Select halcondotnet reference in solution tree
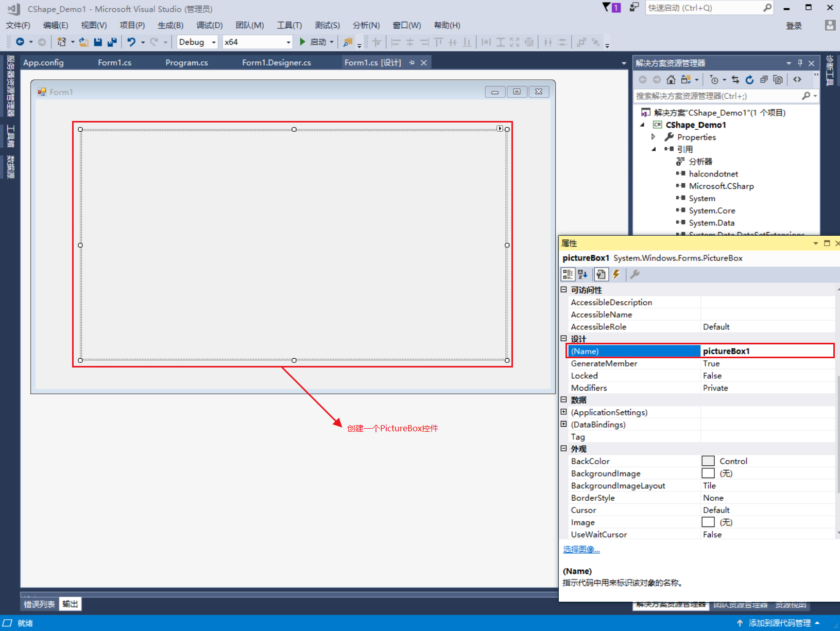 click(x=713, y=174)
